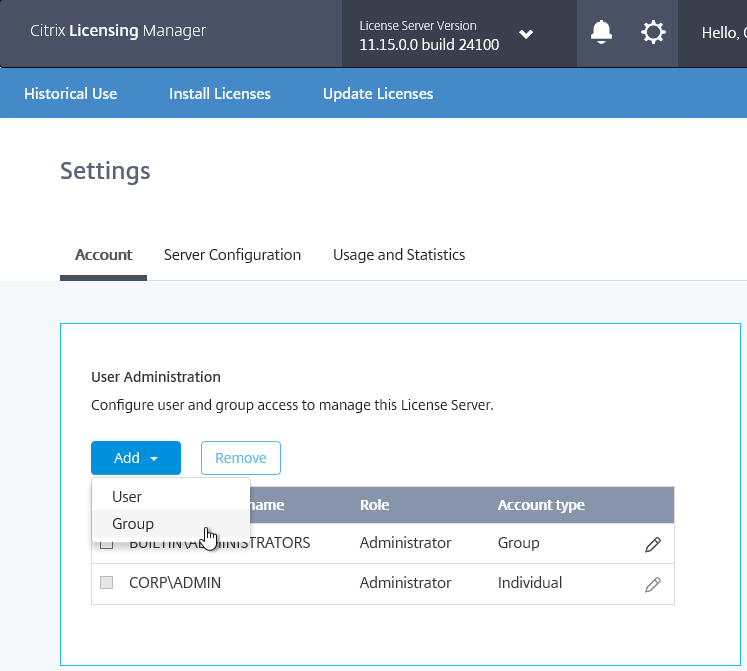Click the settings gear icon
Viewport: 747px width, 671px height.
pos(653,33)
